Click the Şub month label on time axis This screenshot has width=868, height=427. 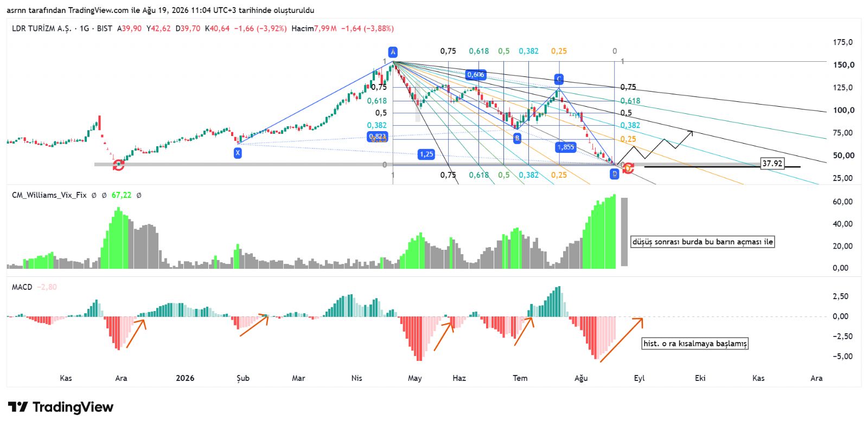click(243, 378)
